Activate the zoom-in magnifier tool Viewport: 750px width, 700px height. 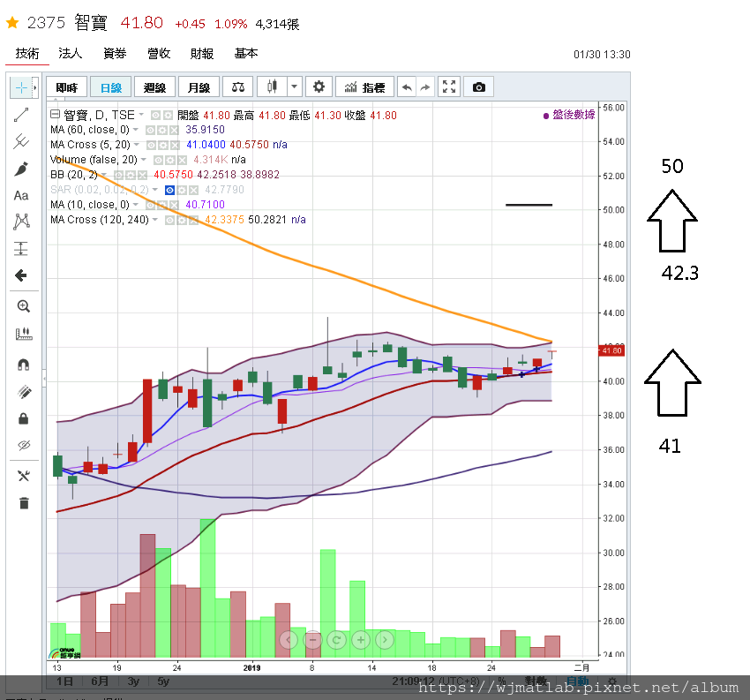pyautogui.click(x=24, y=306)
